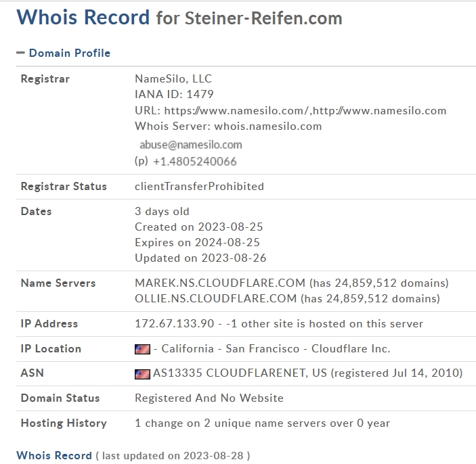Click MAREK.NS.CLOUDFLARE.COM name server
Screen dimensions: 476x464
[x=220, y=283]
